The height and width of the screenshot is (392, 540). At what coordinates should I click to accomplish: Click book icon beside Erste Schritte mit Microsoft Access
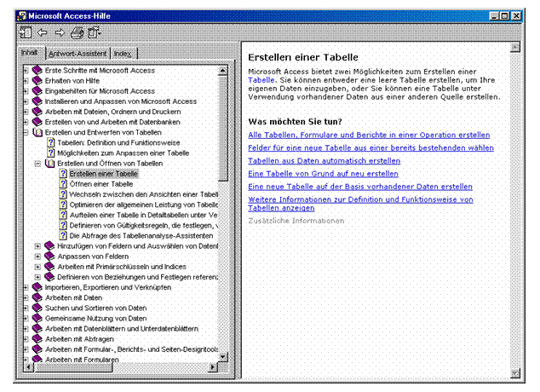pos(37,70)
